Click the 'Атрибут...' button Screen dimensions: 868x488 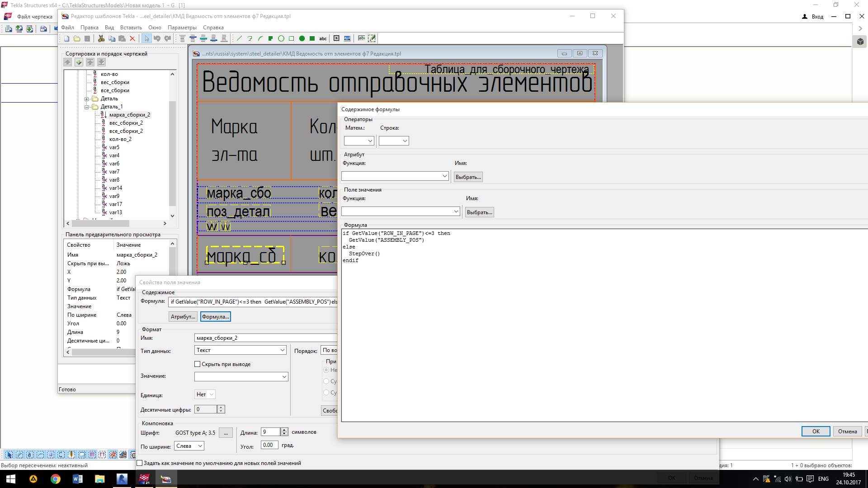(x=183, y=317)
